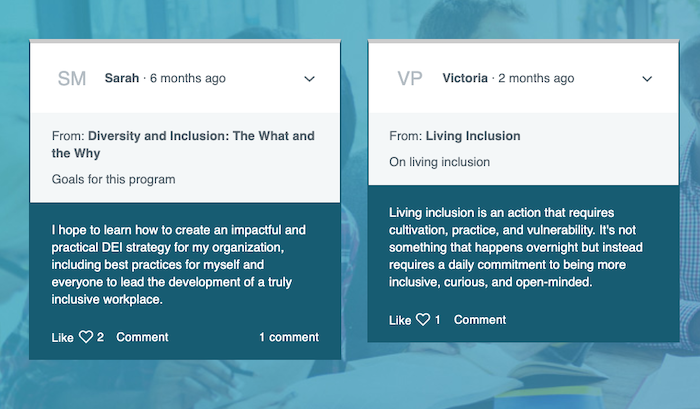Like Sarah's post via Like label
Image resolution: width=700 pixels, height=409 pixels.
(62, 338)
